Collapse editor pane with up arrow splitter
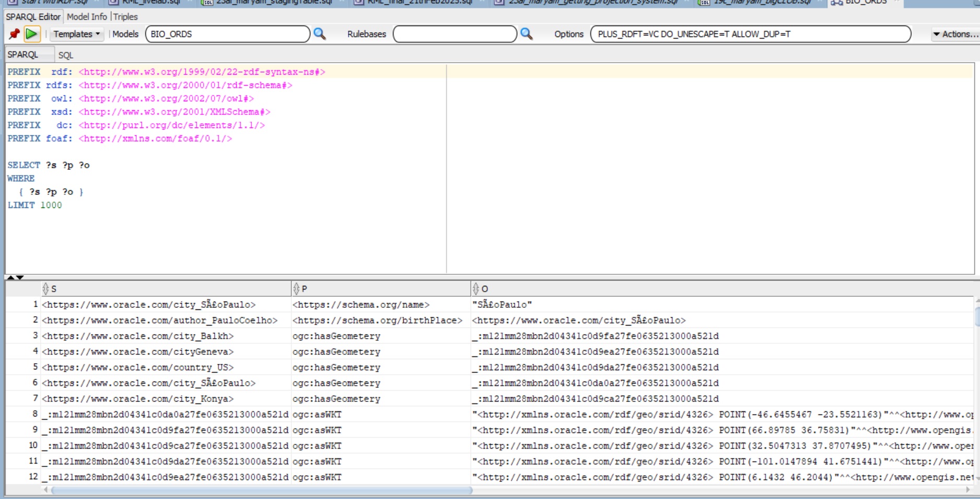This screenshot has height=499, width=980. tap(10, 277)
